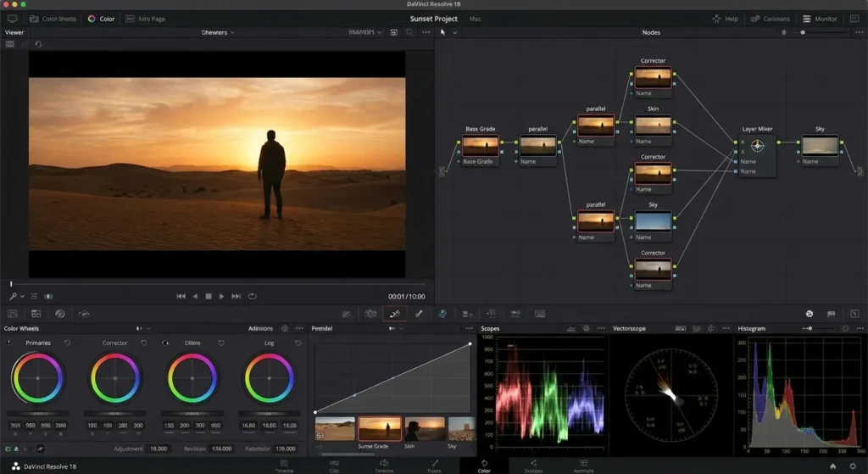Toggle the bypass icon under viewer
868x474 pixels.
[x=48, y=296]
